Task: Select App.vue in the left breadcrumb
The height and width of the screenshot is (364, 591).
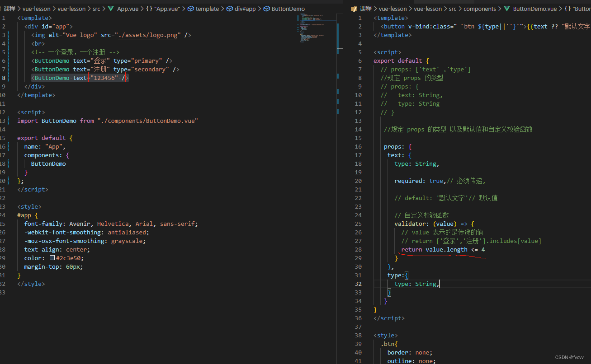Action: (x=128, y=9)
